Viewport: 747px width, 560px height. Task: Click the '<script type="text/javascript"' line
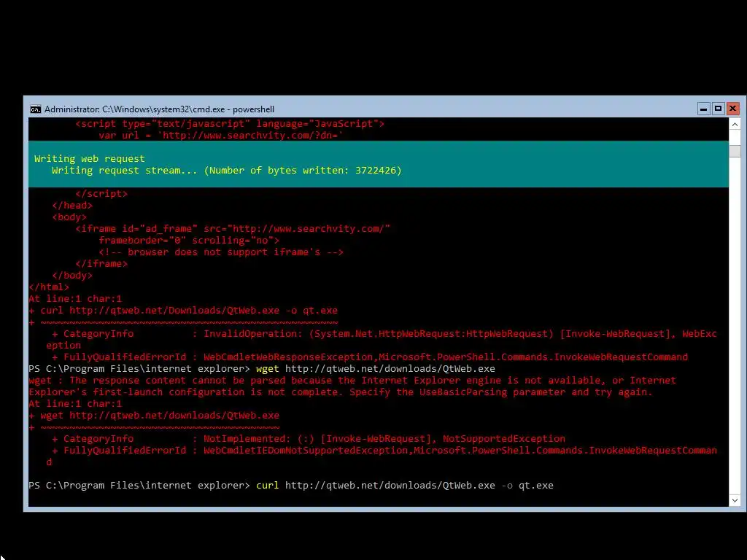point(230,124)
